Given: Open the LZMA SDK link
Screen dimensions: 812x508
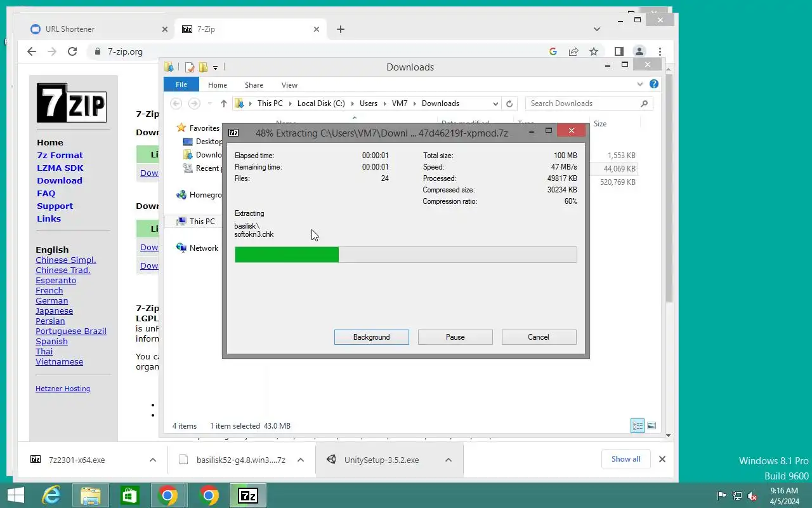Looking at the screenshot, I should pyautogui.click(x=60, y=168).
